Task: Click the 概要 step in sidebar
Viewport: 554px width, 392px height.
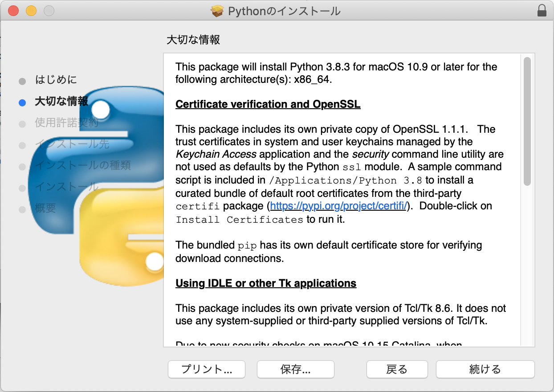Action: tap(45, 208)
